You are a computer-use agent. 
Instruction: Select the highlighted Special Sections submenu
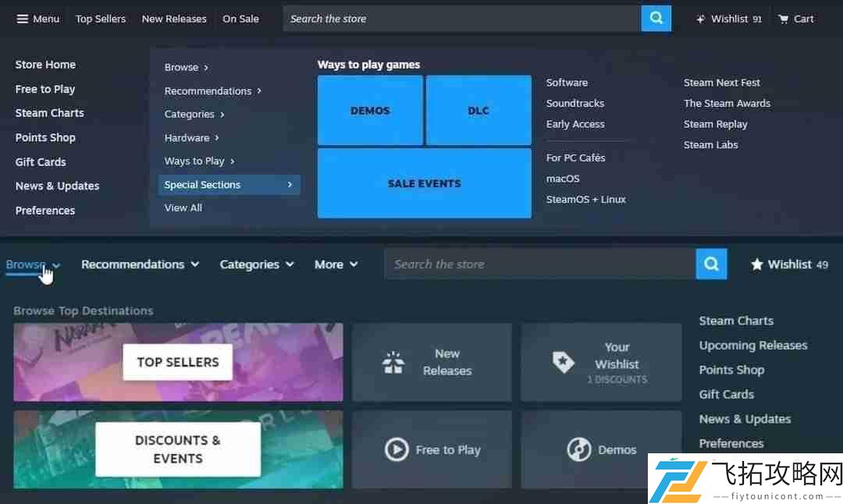229,185
